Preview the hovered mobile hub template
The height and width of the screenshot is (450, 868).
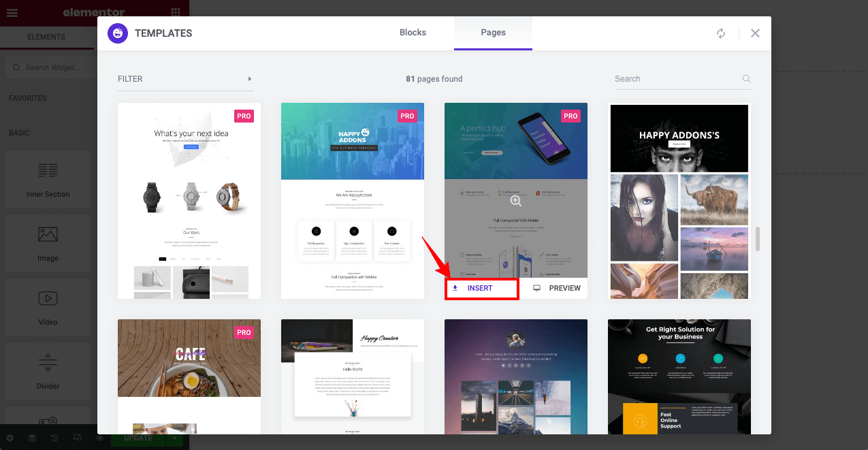[x=557, y=288]
